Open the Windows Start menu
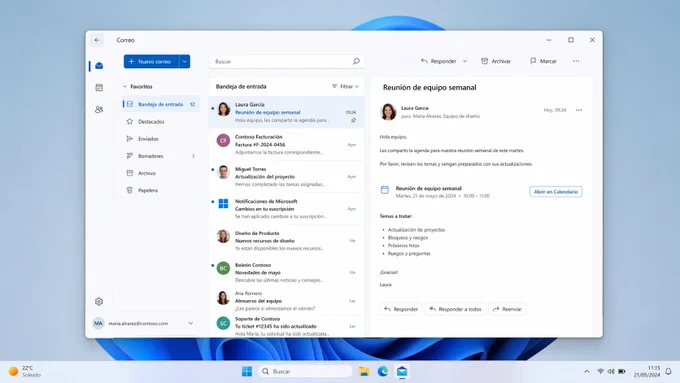Screen dimensions: 680x383 247,372
